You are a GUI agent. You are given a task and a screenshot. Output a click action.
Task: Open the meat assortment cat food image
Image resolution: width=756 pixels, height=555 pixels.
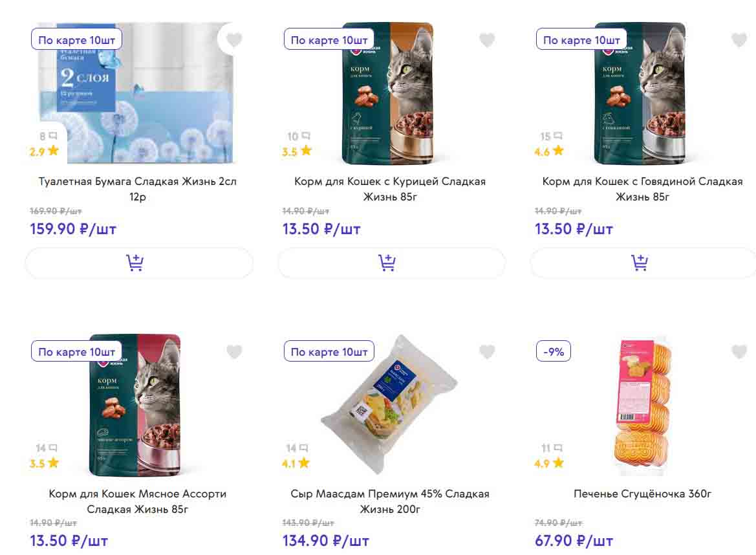[136, 404]
